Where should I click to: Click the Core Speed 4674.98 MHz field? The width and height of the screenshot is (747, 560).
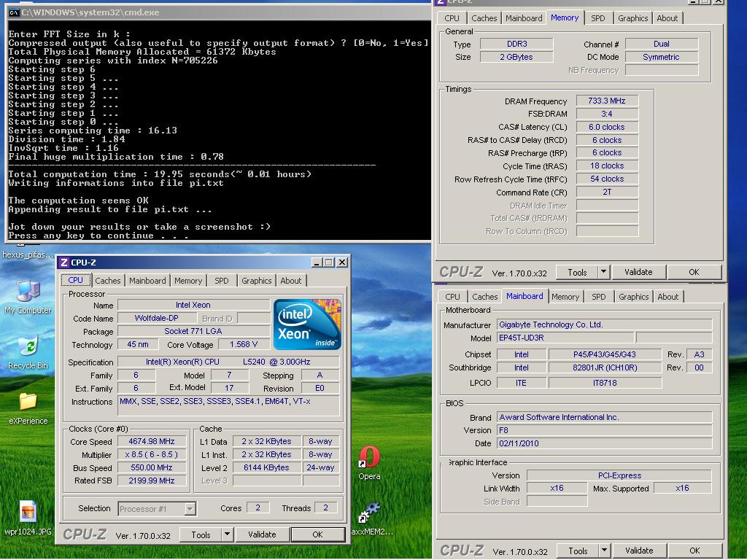(152, 441)
